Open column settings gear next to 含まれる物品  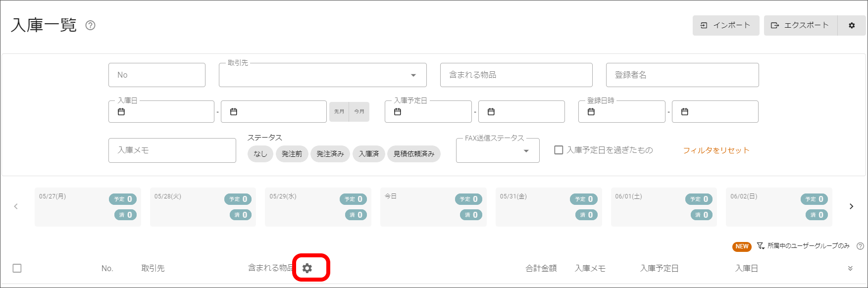pyautogui.click(x=307, y=268)
